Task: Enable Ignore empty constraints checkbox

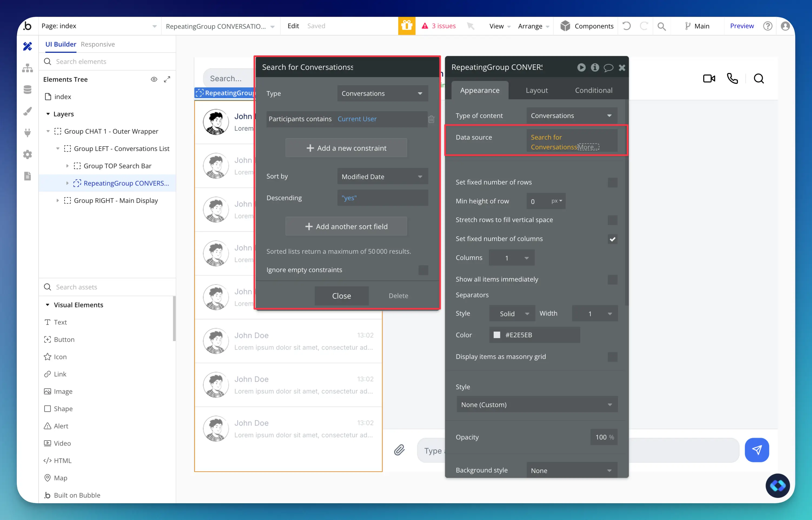Action: coord(423,270)
